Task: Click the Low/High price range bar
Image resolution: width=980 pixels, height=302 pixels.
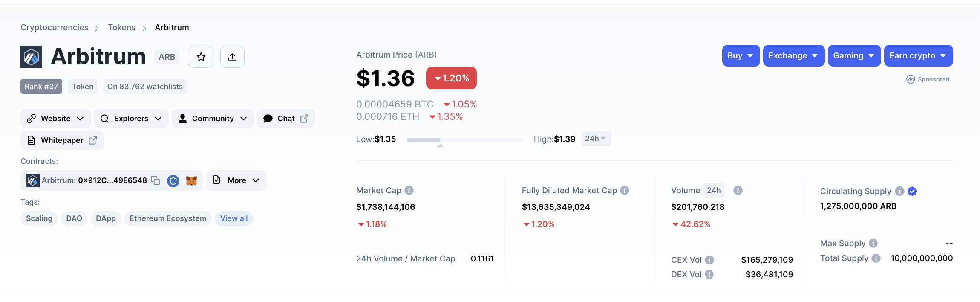Action: pyautogui.click(x=464, y=140)
